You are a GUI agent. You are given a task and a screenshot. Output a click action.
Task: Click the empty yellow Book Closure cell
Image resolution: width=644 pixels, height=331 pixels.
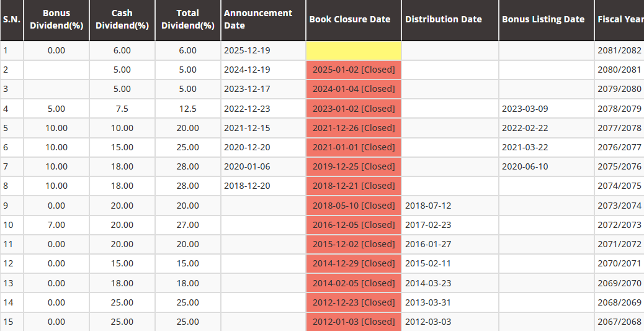point(354,50)
